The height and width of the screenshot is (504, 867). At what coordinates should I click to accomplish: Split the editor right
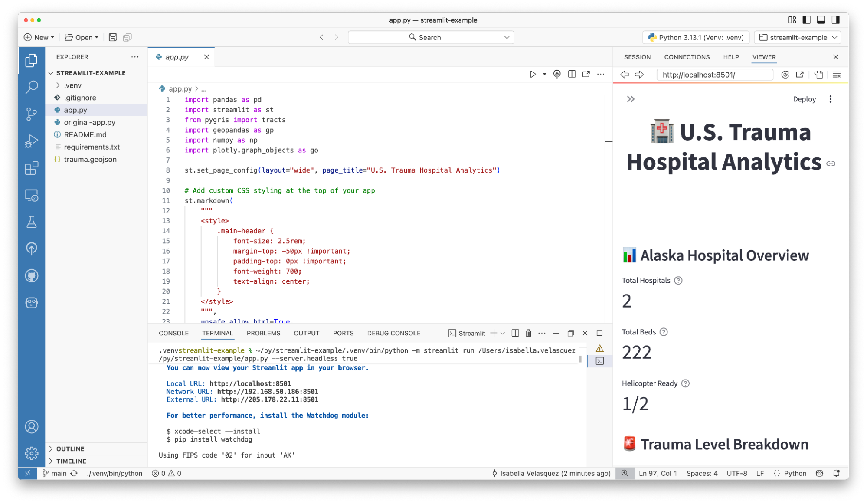tap(572, 74)
